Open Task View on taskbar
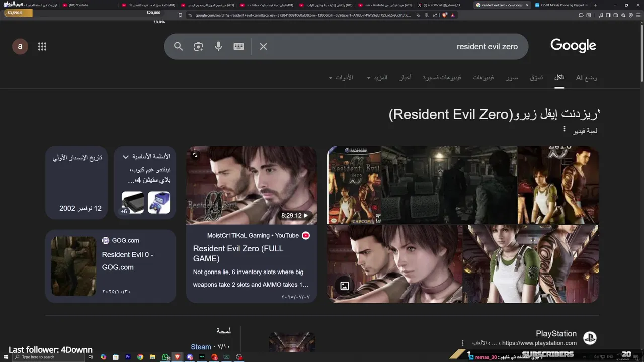This screenshot has width=644, height=362. (x=91, y=357)
